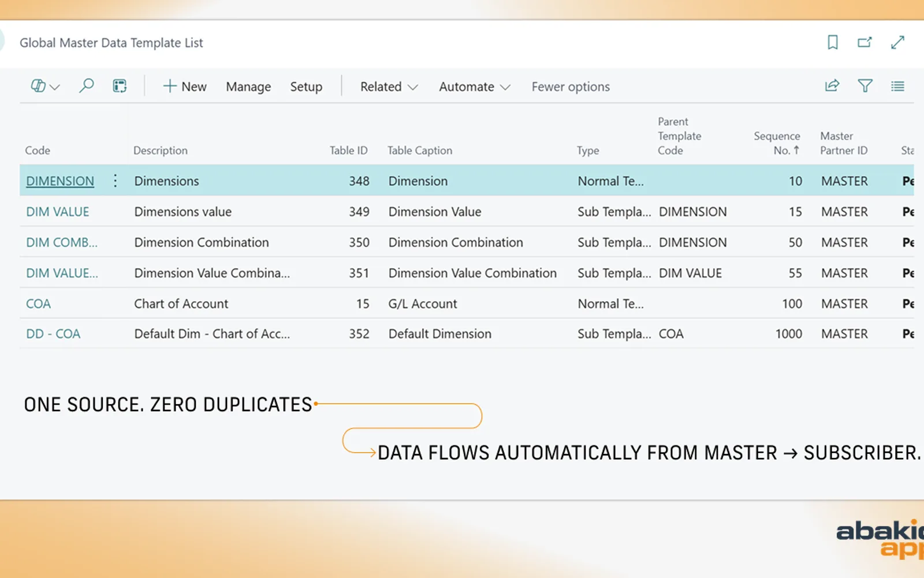Open page in new window icon

click(865, 42)
